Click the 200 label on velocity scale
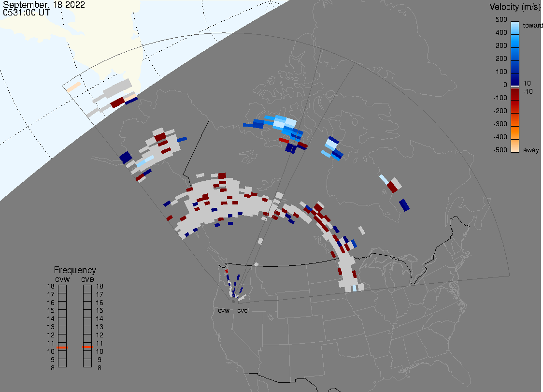 (x=501, y=58)
